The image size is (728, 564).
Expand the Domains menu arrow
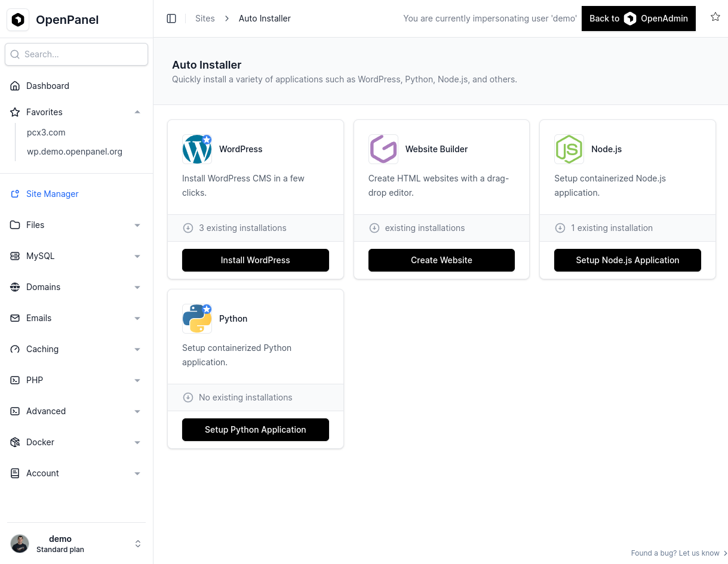click(137, 288)
